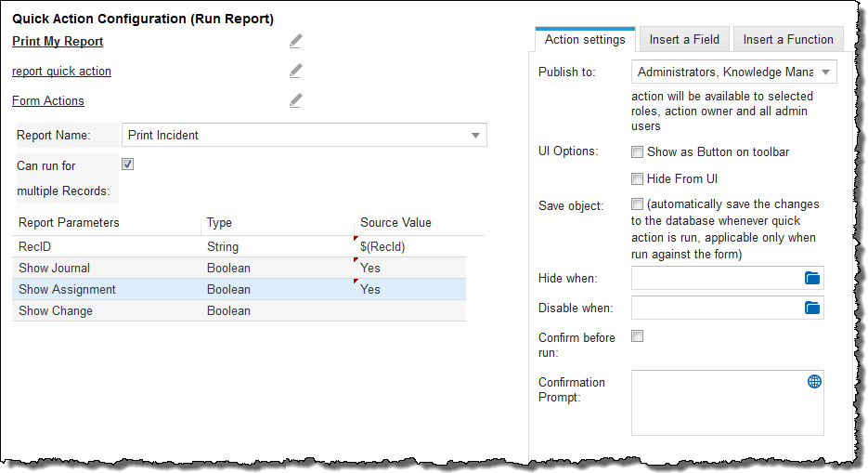The width and height of the screenshot is (868, 473).
Task: Click globe icon in Confirmation Prompt box
Action: (814, 381)
